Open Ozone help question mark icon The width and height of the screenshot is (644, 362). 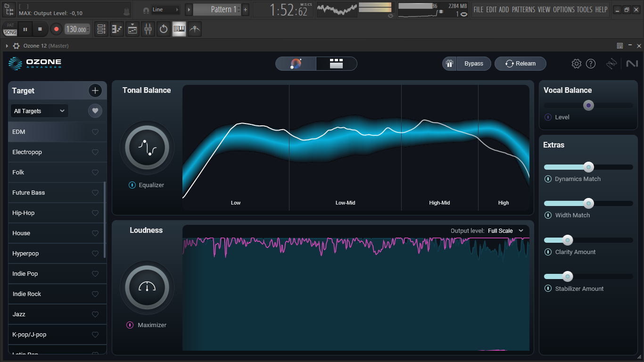click(x=591, y=64)
